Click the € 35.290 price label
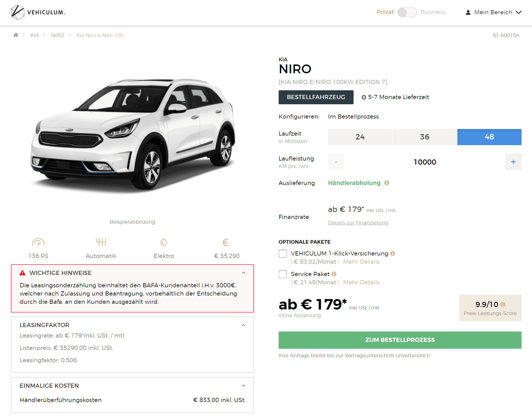Image resolution: width=532 pixels, height=419 pixels. click(x=227, y=256)
